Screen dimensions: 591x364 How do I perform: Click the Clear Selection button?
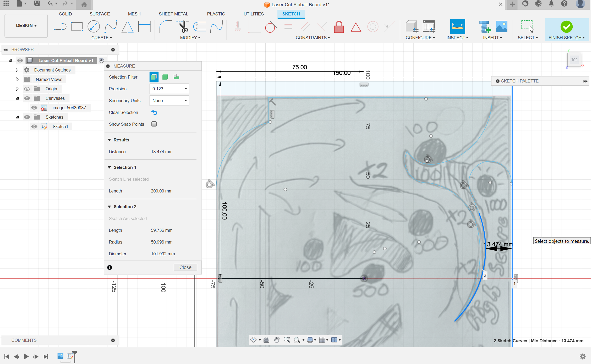point(154,112)
